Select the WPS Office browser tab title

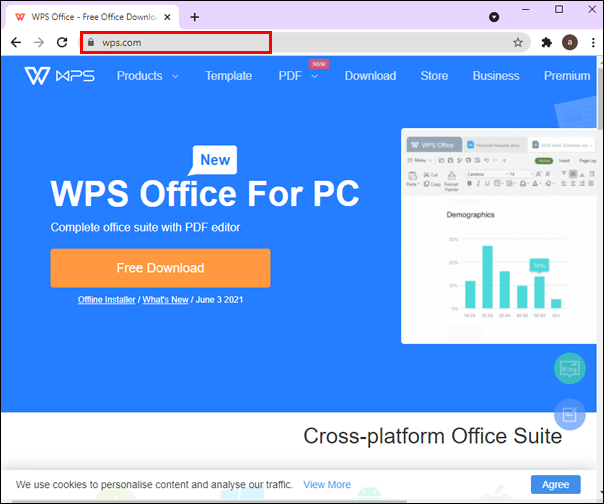click(x=95, y=17)
